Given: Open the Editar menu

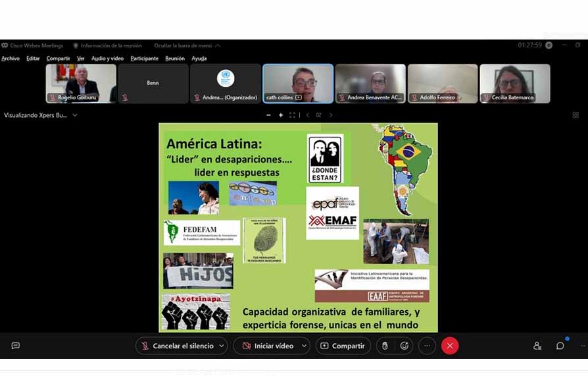Looking at the screenshot, I should (x=33, y=58).
